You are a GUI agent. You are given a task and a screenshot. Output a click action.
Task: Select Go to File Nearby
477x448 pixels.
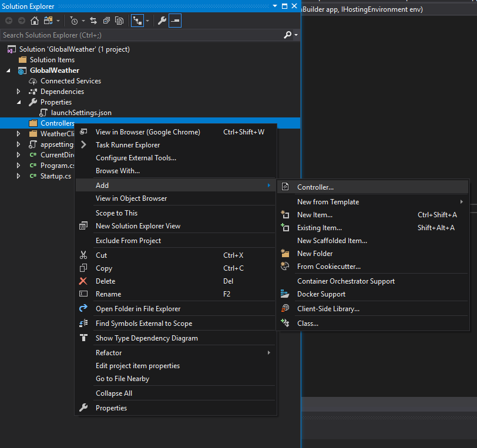point(176,378)
